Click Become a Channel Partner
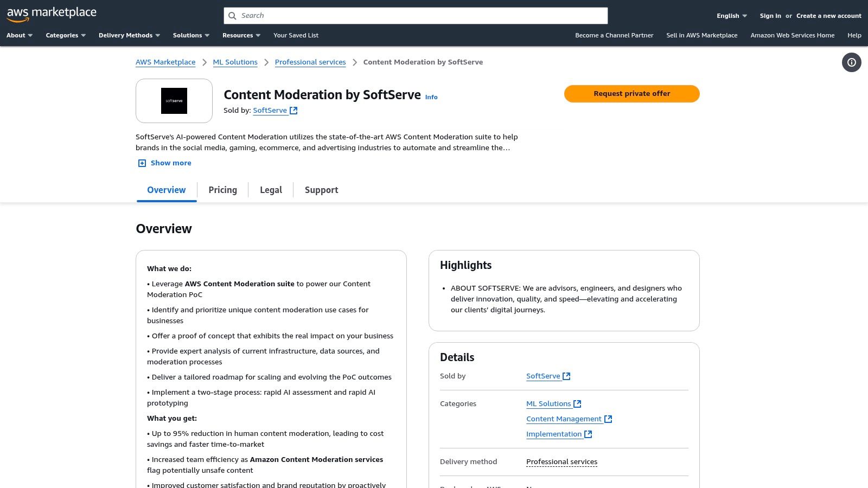The width and height of the screenshot is (868, 488). pos(614,35)
